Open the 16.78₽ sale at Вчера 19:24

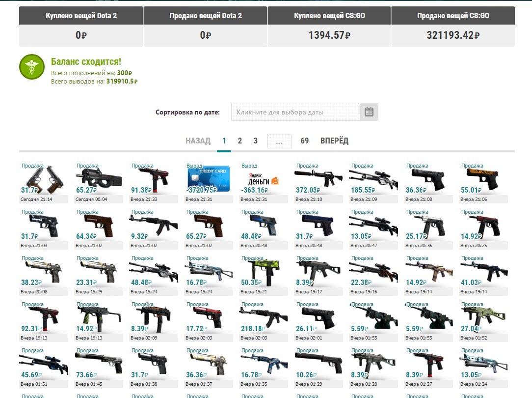209,275
